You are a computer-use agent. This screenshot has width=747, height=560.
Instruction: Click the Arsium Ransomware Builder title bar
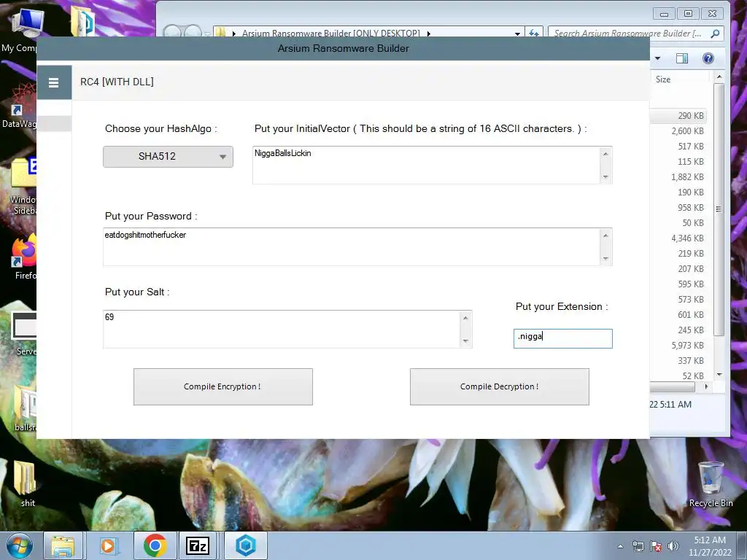tap(343, 49)
